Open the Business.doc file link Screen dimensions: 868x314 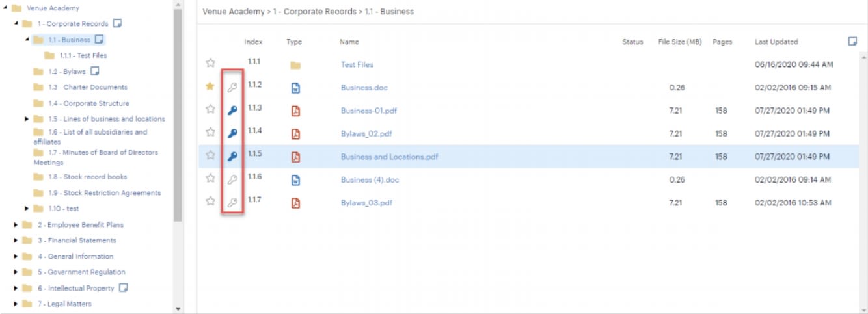(x=364, y=88)
